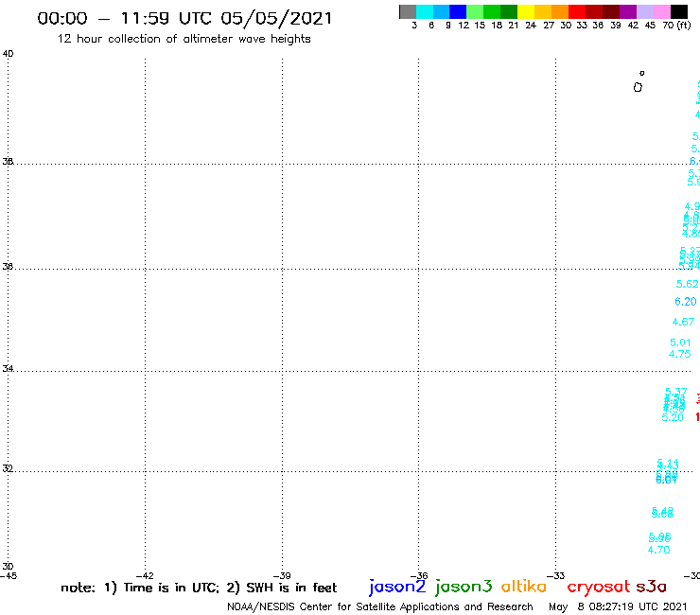Click the black swatch at the legend's end
The image size is (700, 615).
679,11
